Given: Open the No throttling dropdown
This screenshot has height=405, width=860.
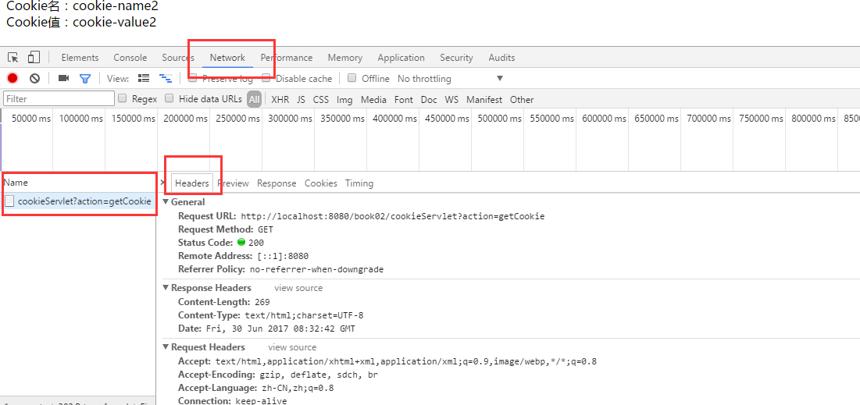Looking at the screenshot, I should coord(450,78).
